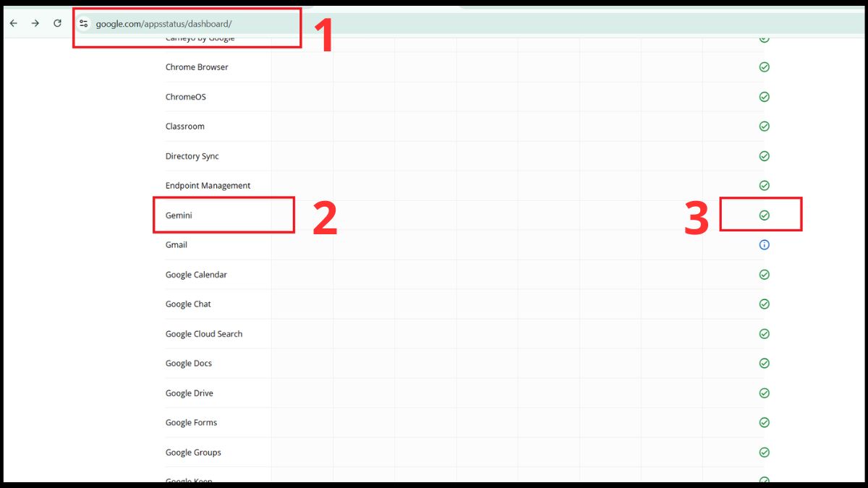Click Gemini green status checkmark
Viewport: 868px width, 488px height.
click(x=764, y=215)
